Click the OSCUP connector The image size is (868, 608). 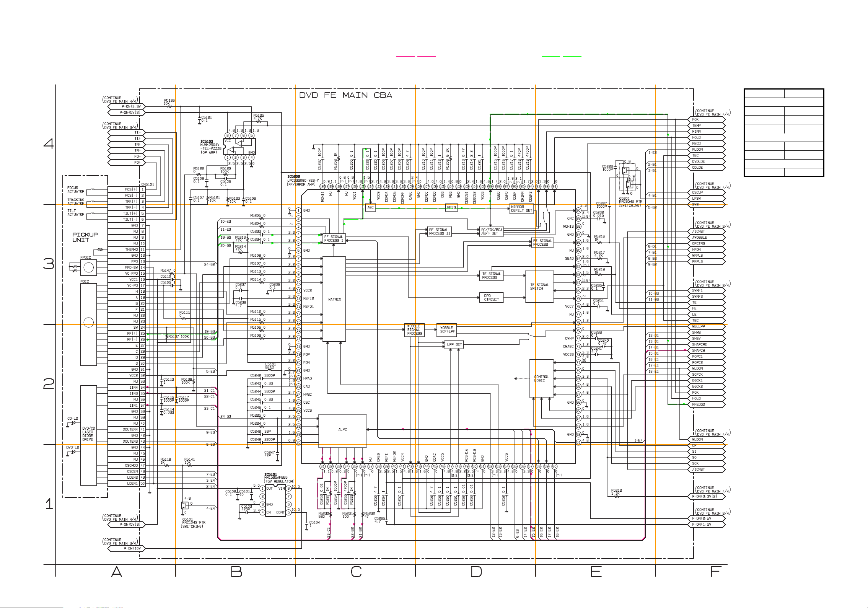707,192
